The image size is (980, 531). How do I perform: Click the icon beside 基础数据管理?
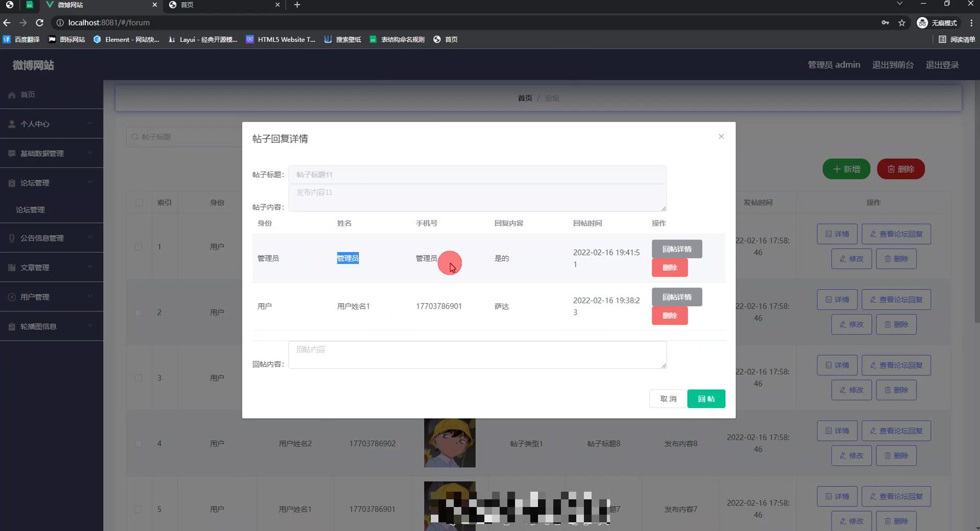point(12,154)
